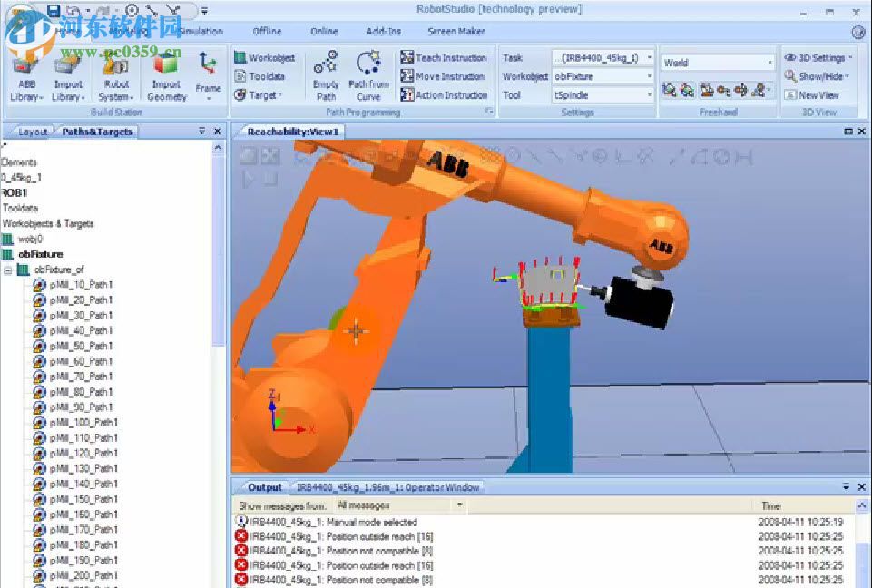Expand the obFixture_of targets folder
872x588 pixels.
(x=9, y=269)
